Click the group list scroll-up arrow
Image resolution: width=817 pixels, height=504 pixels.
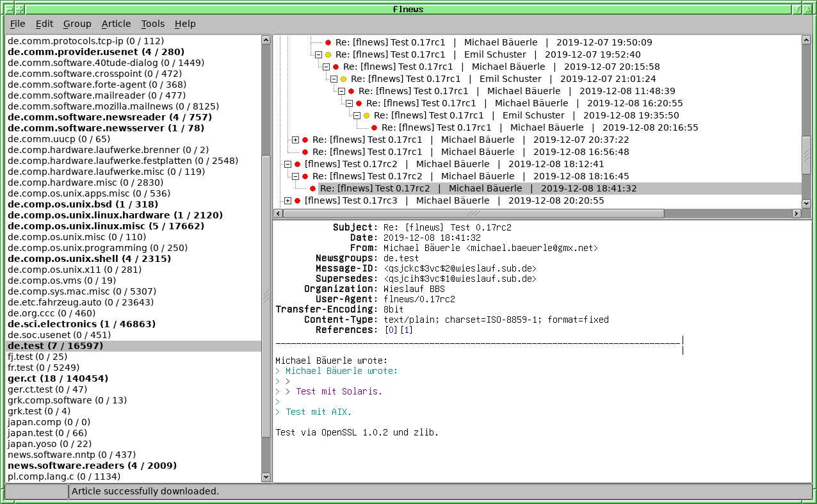click(266, 40)
